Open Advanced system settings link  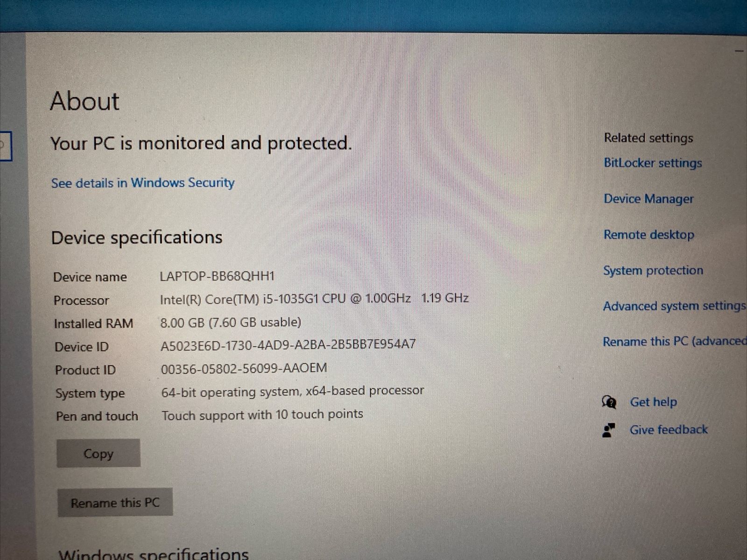click(674, 306)
